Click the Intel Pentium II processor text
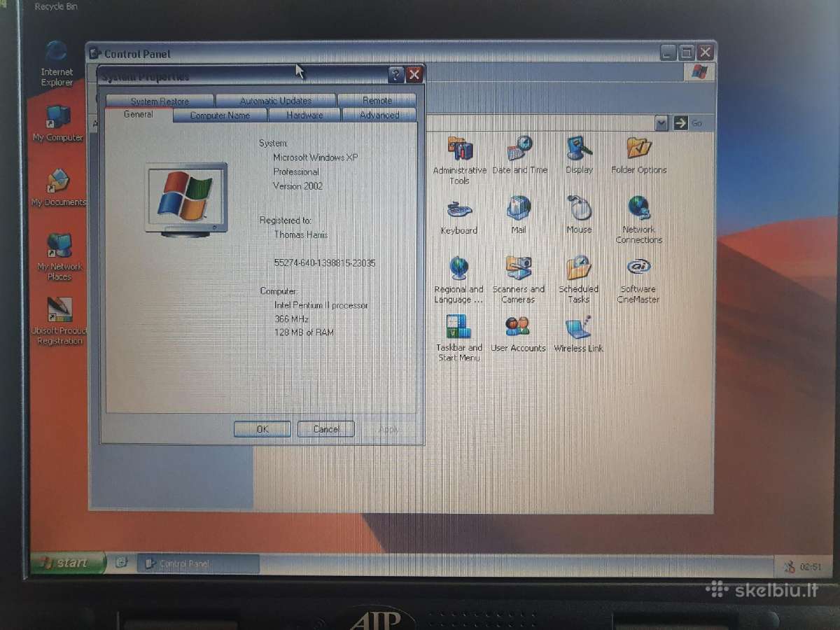 (321, 305)
